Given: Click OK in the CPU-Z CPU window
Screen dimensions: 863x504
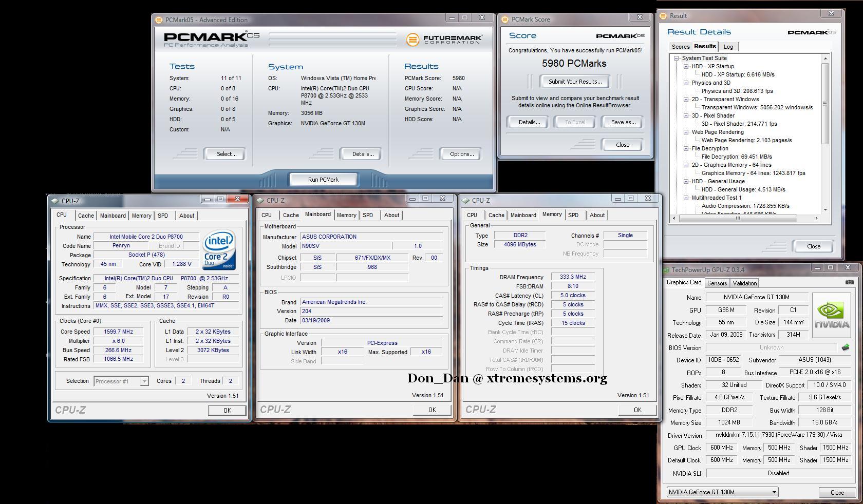Looking at the screenshot, I should tap(227, 411).
